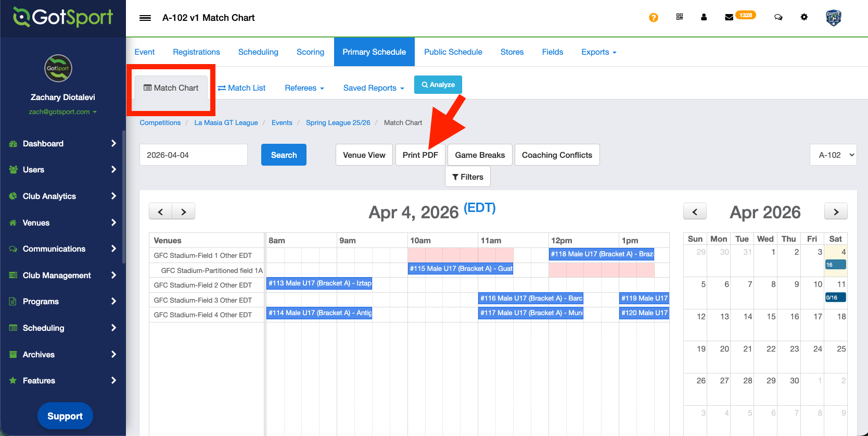This screenshot has width=868, height=436.
Task: Go to next month in mini calendar
Action: pos(836,211)
